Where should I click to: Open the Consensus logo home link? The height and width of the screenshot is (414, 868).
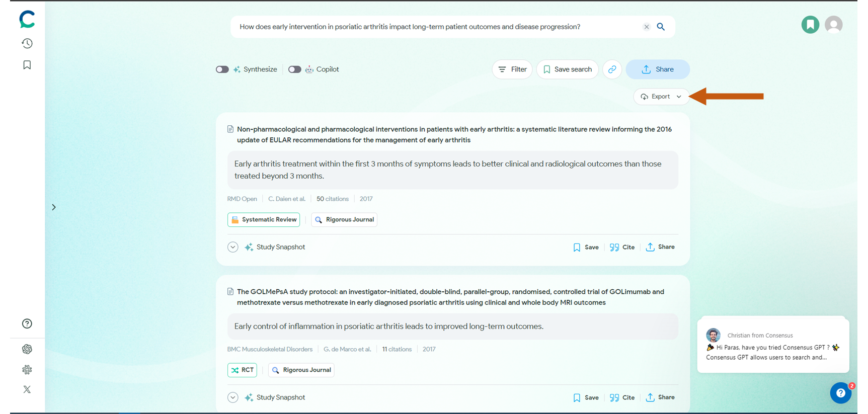pyautogui.click(x=27, y=20)
